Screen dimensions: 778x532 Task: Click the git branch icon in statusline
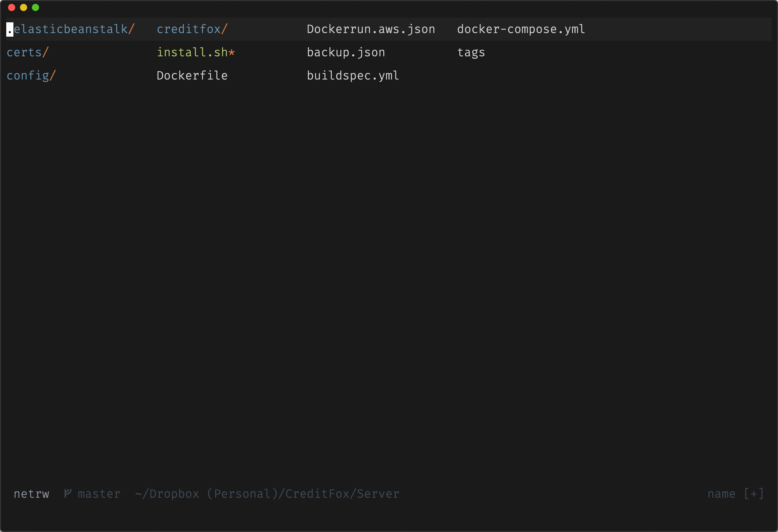click(x=68, y=493)
